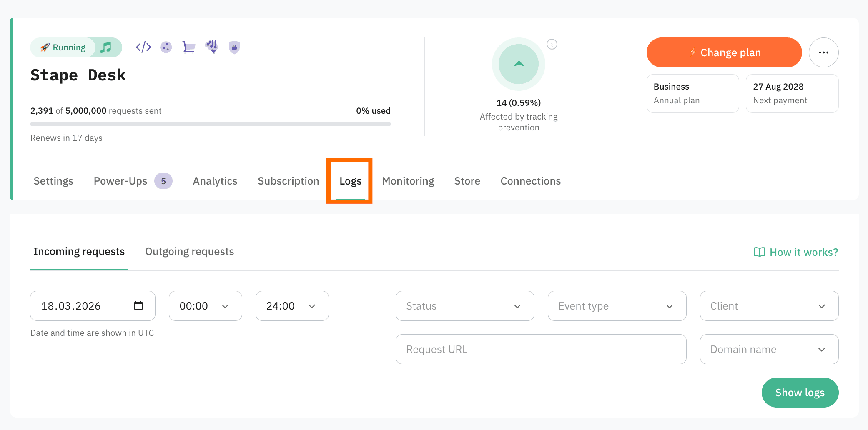The image size is (868, 430).
Task: Open the Monitoring tab
Action: point(408,181)
